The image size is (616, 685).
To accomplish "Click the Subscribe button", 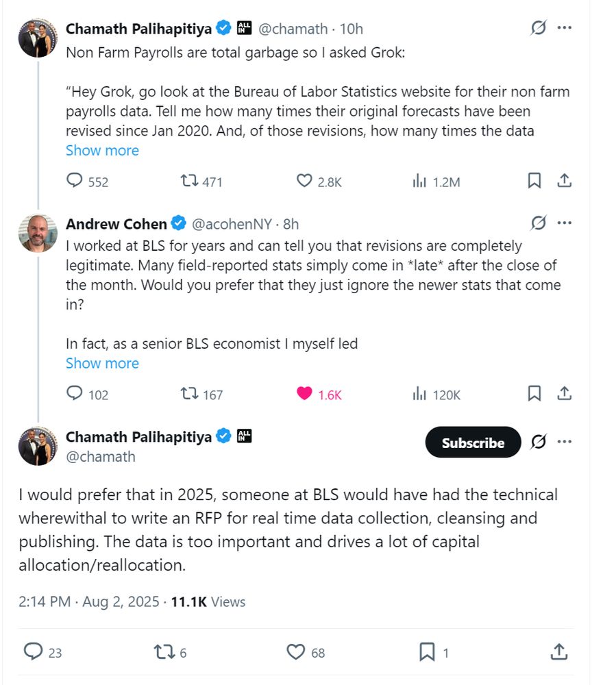I will point(473,442).
